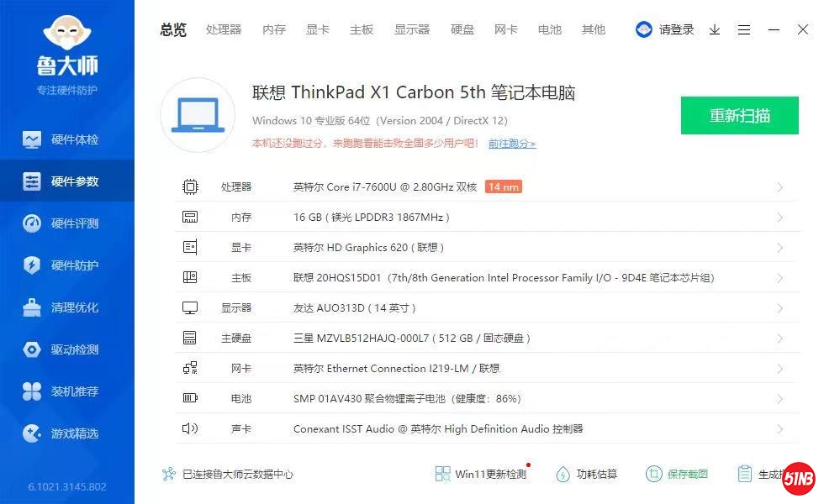824x504 pixels.
Task: Open the hamburger main menu icon
Action: point(744,29)
